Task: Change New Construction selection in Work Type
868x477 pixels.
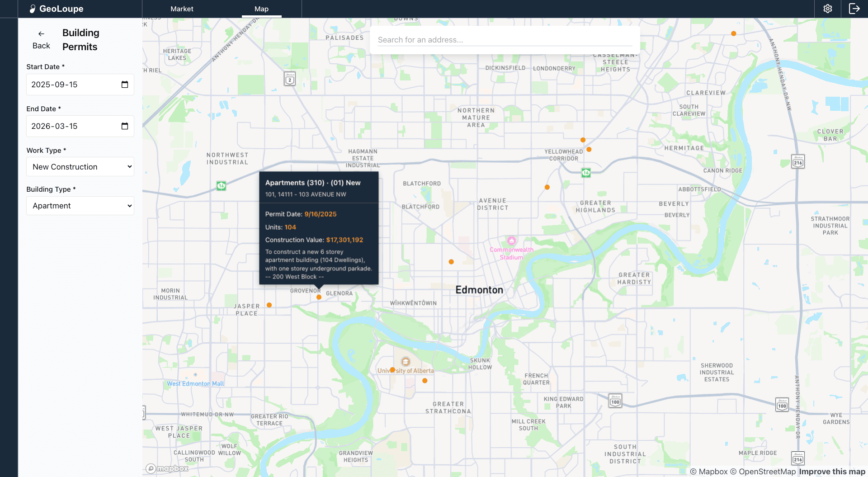Action: 80,166
